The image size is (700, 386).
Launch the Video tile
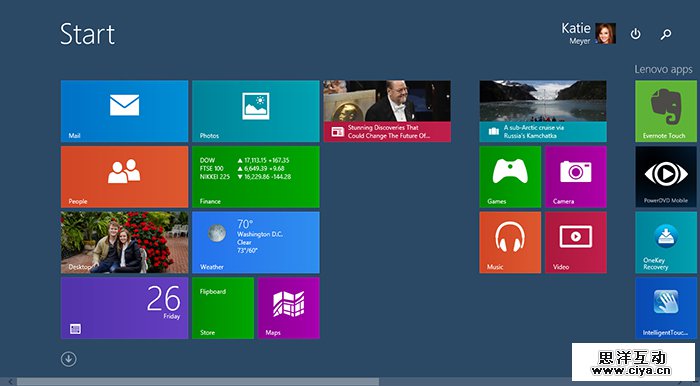pos(576,242)
